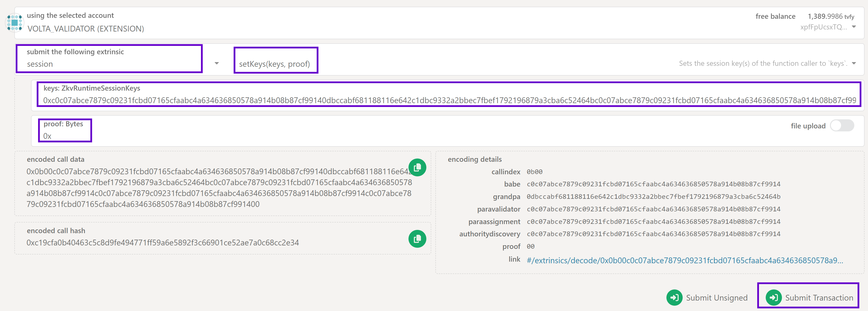Image resolution: width=868 pixels, height=311 pixels.
Task: Click the Submit Transaction button label
Action: tap(819, 298)
